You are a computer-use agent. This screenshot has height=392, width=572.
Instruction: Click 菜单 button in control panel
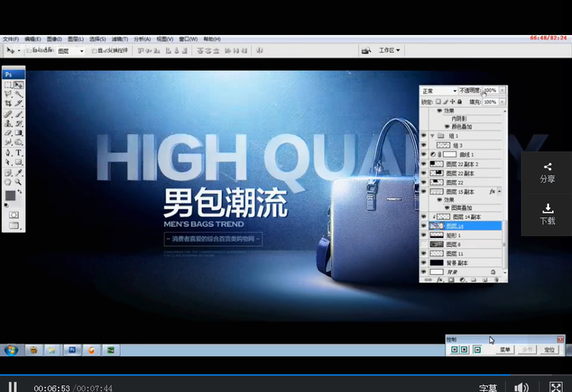click(x=505, y=350)
